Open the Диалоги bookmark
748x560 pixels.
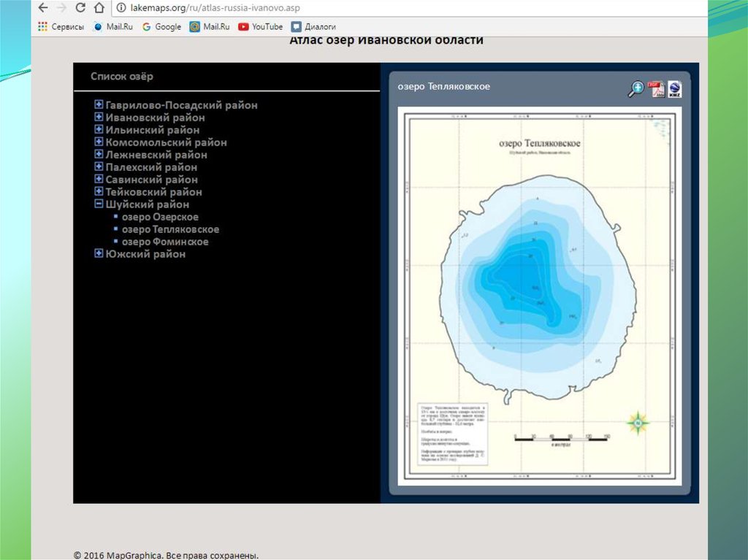tap(316, 26)
